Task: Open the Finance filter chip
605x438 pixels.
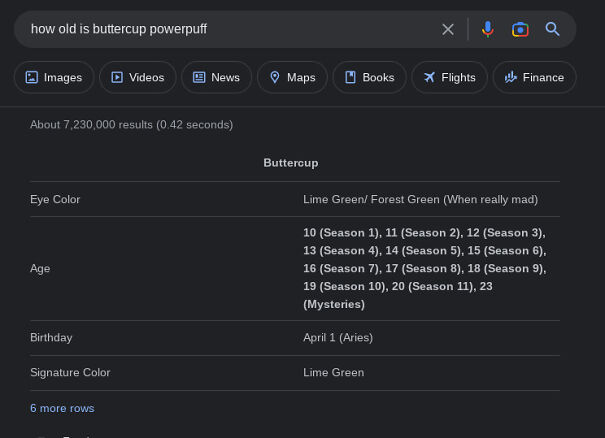Action: 534,77
